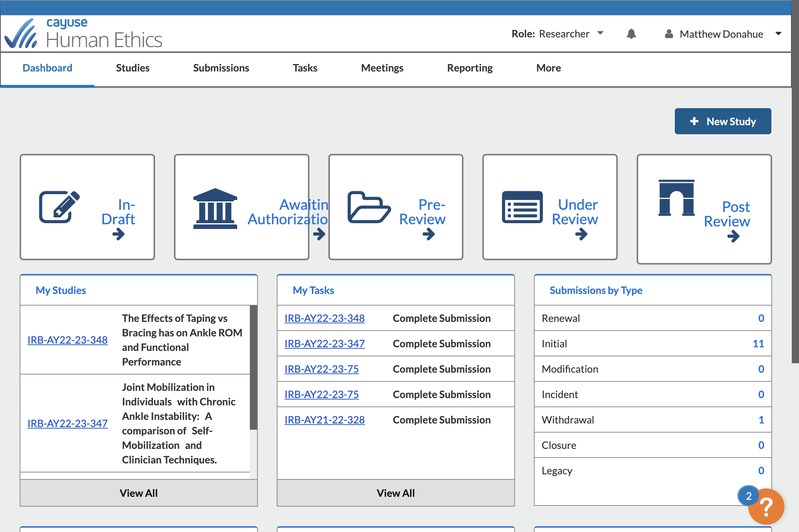
Task: Click the Renewal row count 0
Action: (761, 318)
